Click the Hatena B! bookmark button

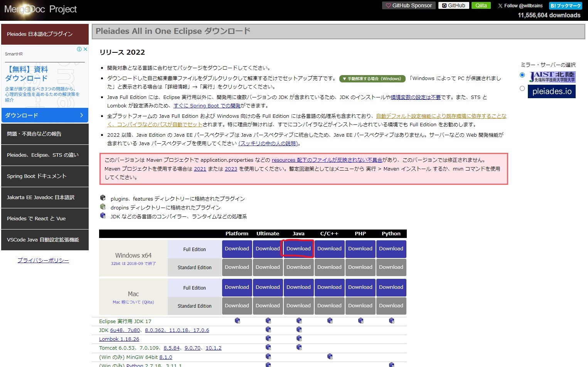[565, 6]
